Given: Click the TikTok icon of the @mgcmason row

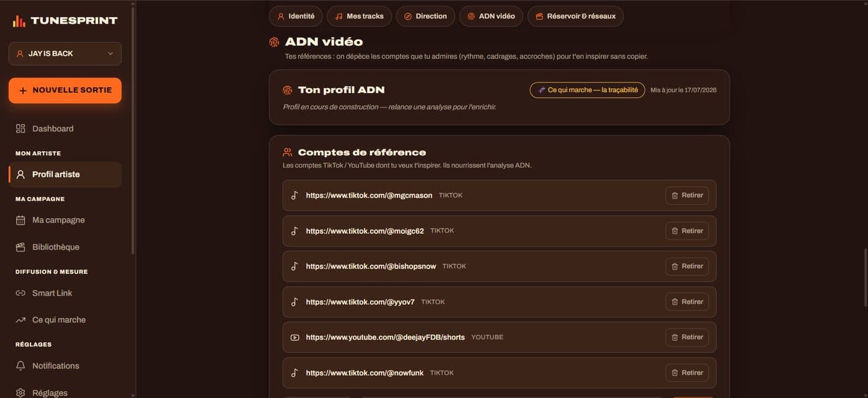Looking at the screenshot, I should (x=294, y=195).
